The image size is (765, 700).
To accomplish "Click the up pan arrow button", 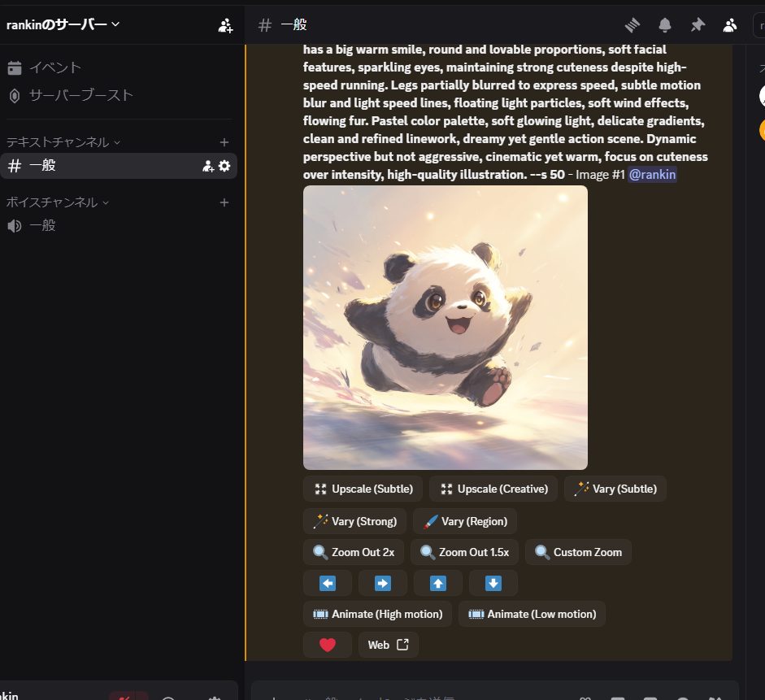I will (437, 583).
